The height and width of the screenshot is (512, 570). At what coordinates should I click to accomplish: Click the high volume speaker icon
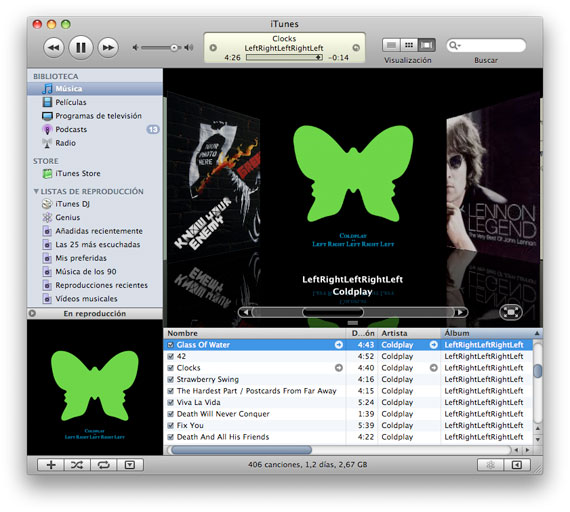pyautogui.click(x=189, y=48)
